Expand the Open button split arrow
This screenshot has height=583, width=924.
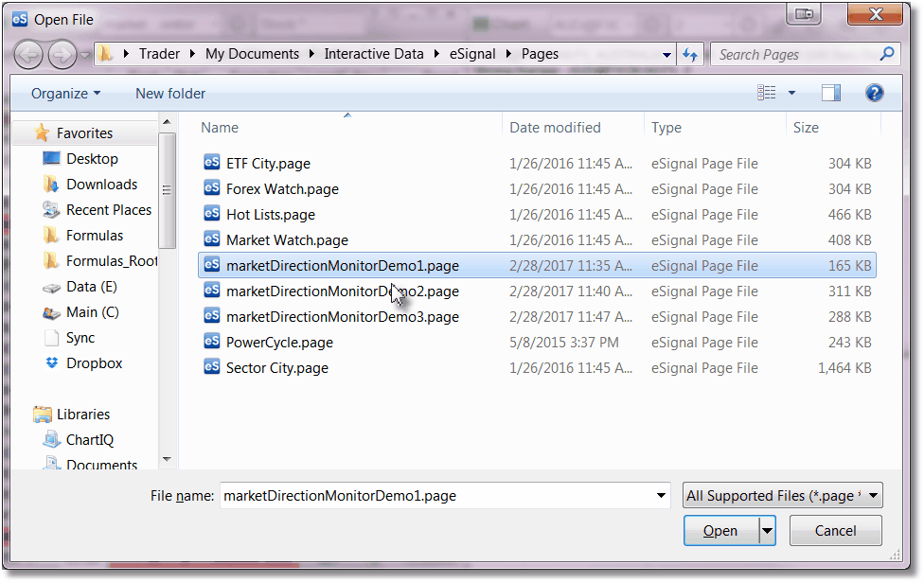767,531
